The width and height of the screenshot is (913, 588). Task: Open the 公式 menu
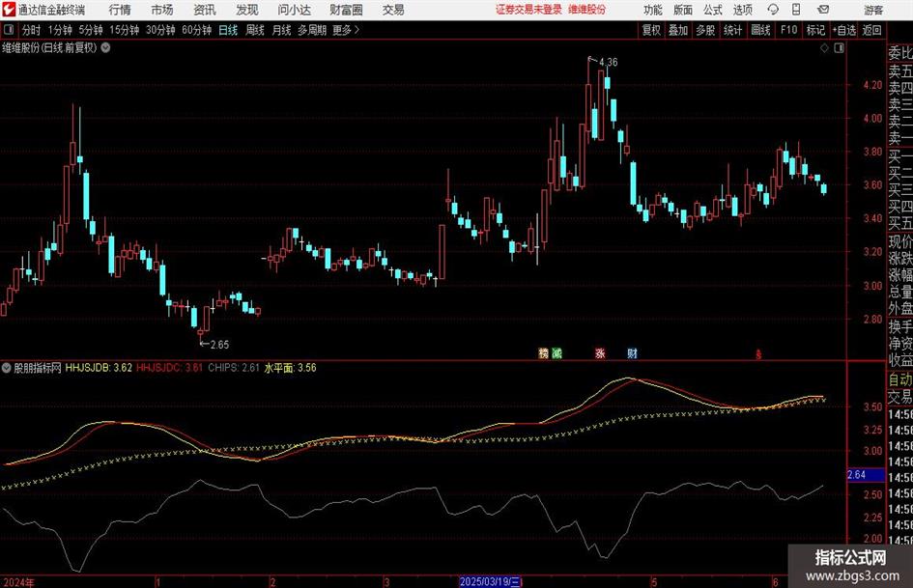[712, 10]
